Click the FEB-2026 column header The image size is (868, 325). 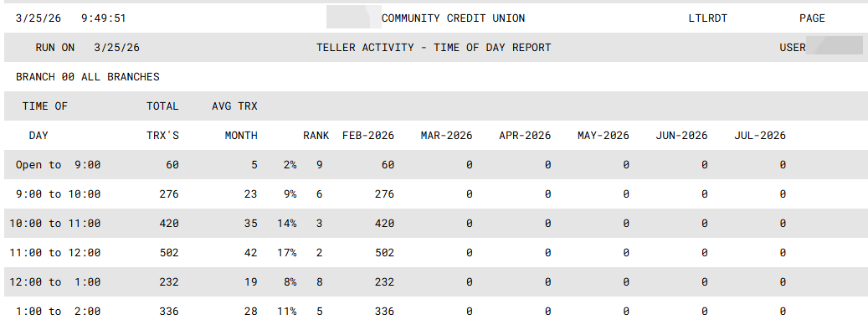tap(368, 136)
